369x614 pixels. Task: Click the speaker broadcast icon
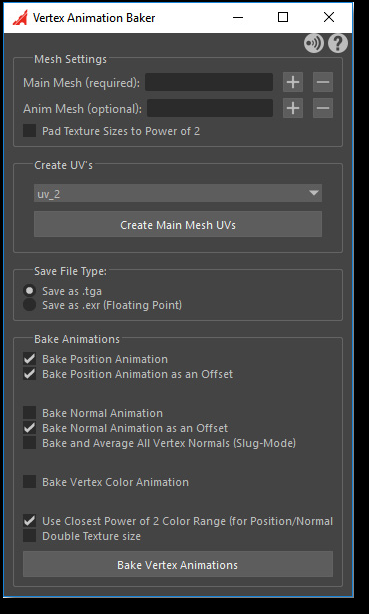pos(314,43)
